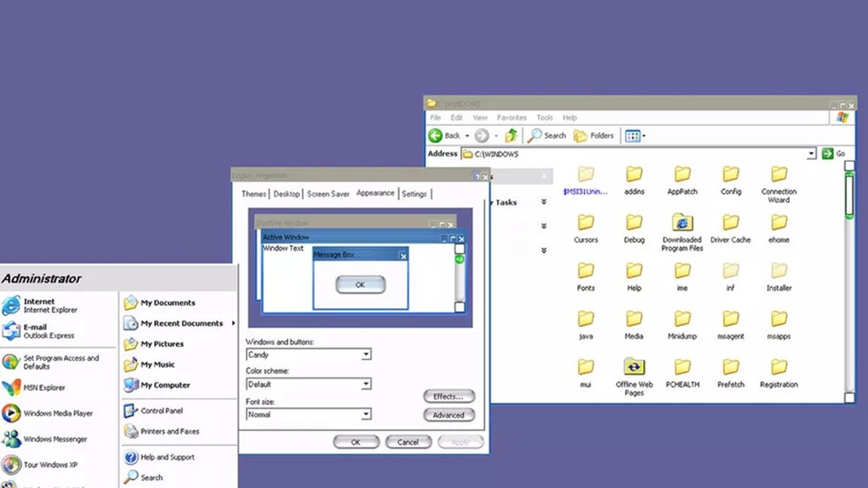Click the Advanced button in Display Properties
This screenshot has width=868, height=488.
pos(448,415)
